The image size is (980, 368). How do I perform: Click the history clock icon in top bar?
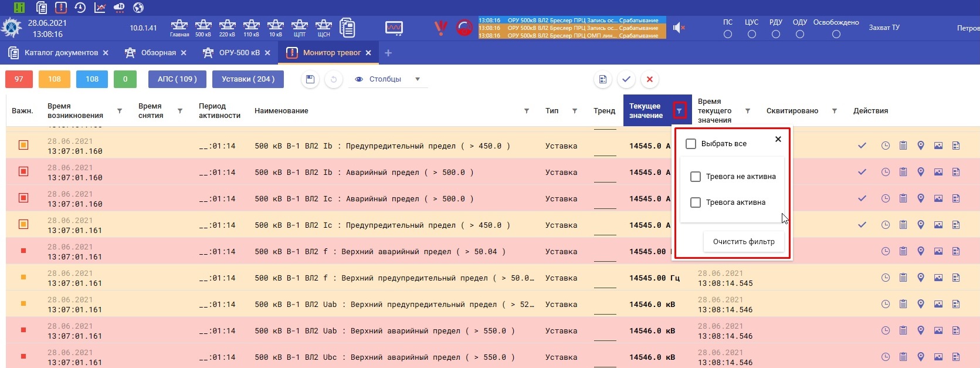[80, 8]
